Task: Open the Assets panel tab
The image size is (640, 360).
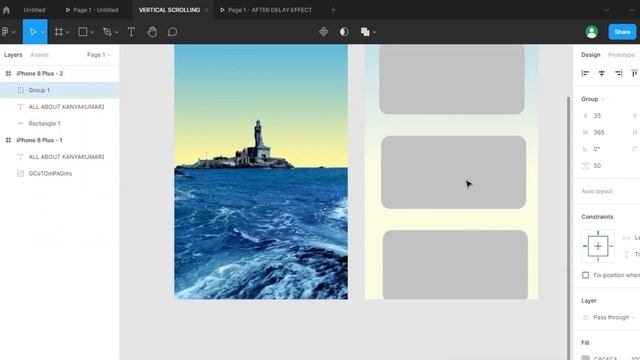Action: pos(40,55)
